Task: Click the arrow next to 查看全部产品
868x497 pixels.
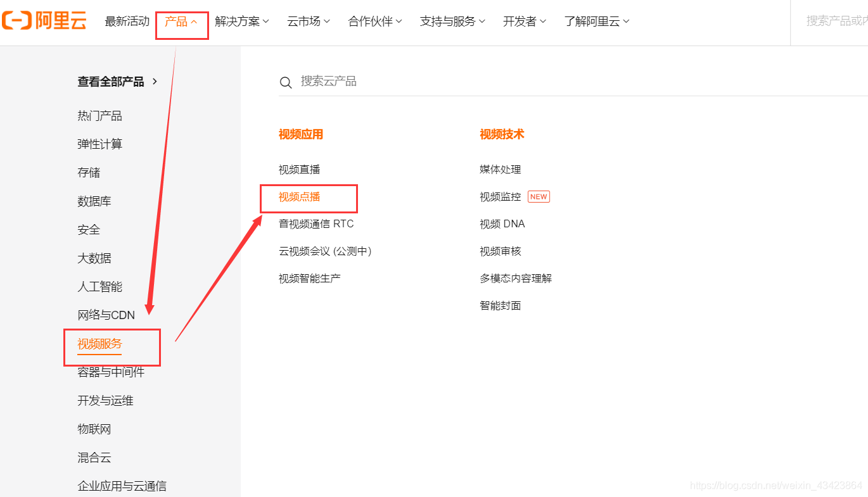Action: pyautogui.click(x=154, y=81)
